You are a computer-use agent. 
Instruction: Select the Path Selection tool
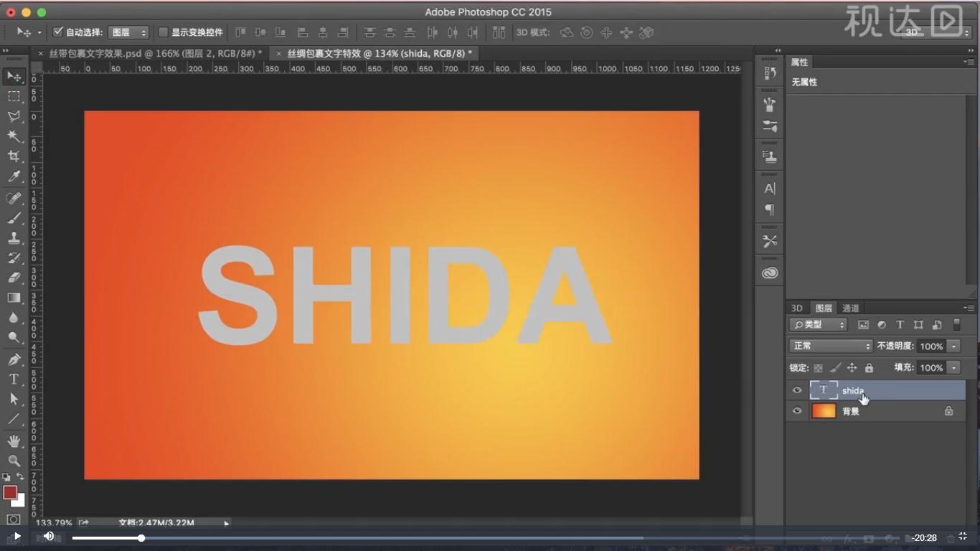(x=14, y=399)
